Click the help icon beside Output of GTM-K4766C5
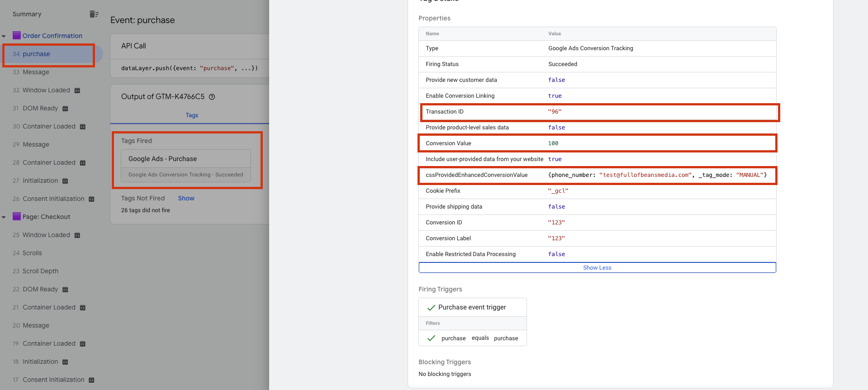The height and width of the screenshot is (390, 868). click(212, 96)
